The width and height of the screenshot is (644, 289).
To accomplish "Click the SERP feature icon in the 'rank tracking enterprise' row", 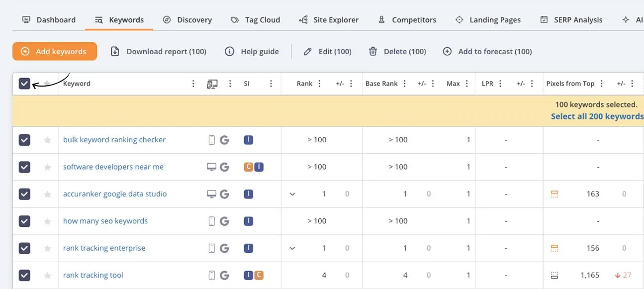I will click(554, 248).
